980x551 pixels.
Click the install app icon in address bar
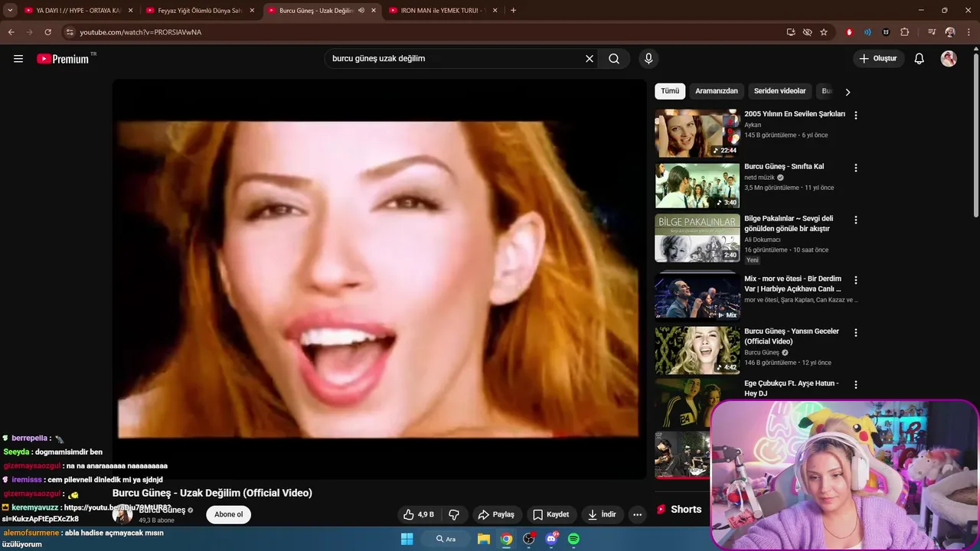[x=791, y=32]
